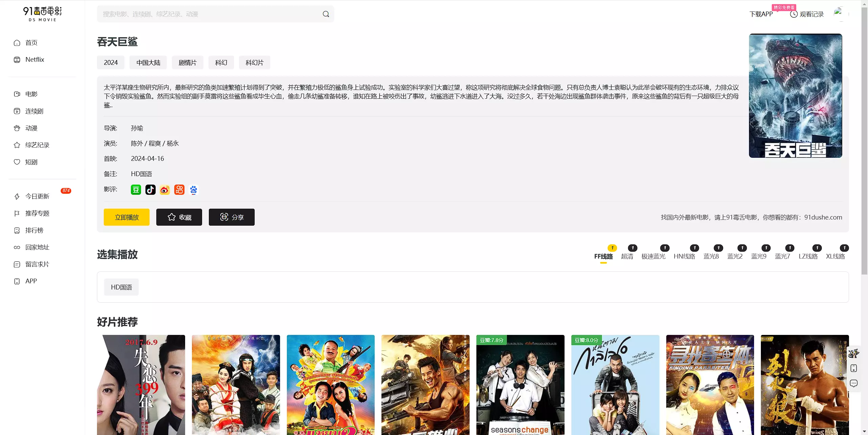Viewport: 868px width, 435px height.
Task: Open the 失恋399年 poster thumbnail
Action: tap(141, 385)
